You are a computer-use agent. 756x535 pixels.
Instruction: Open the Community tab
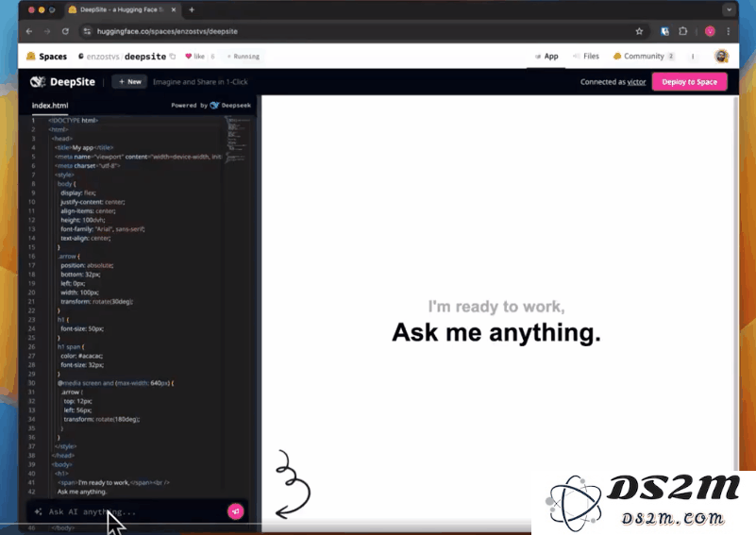644,57
